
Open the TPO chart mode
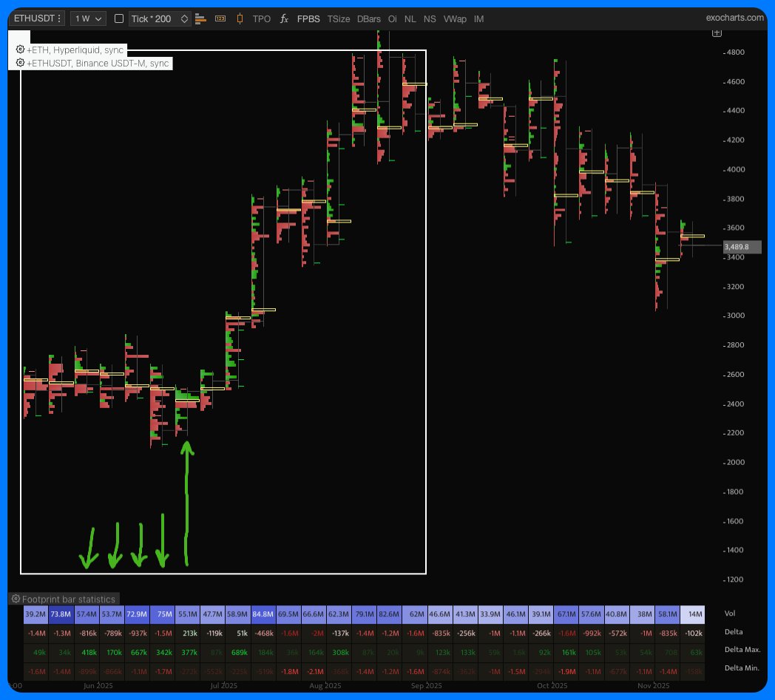[x=262, y=18]
